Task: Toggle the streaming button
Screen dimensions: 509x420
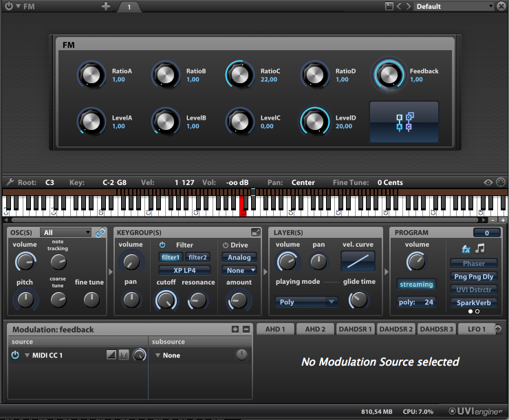Action: point(416,285)
